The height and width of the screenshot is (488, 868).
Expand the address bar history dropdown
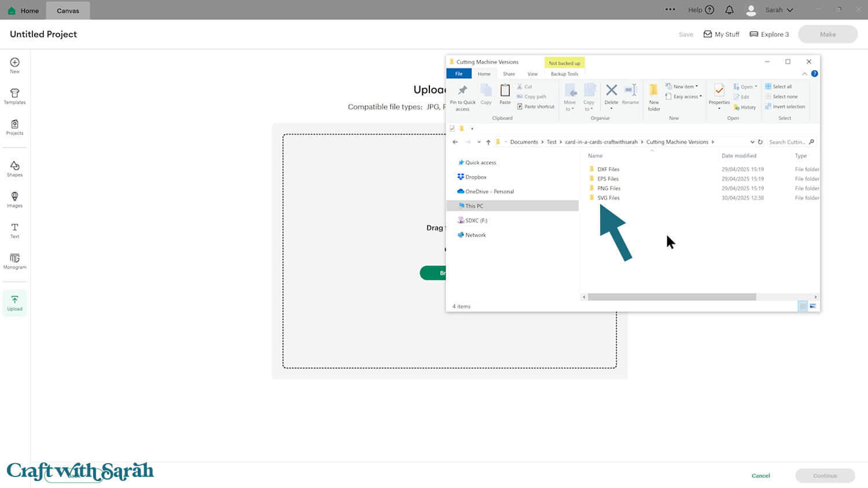tap(752, 142)
